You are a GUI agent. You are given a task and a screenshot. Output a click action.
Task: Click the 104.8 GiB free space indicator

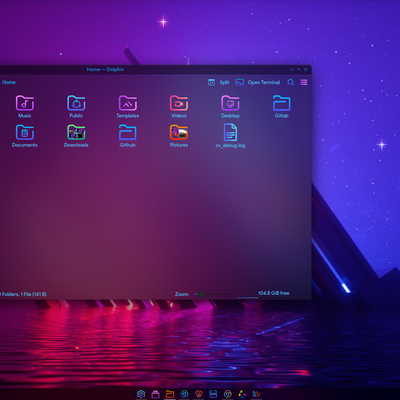coord(273,293)
